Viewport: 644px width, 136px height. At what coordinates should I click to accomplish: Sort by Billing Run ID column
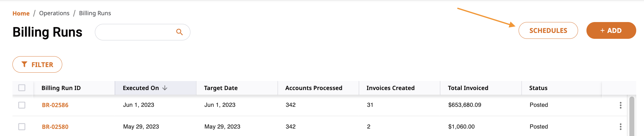(61, 88)
